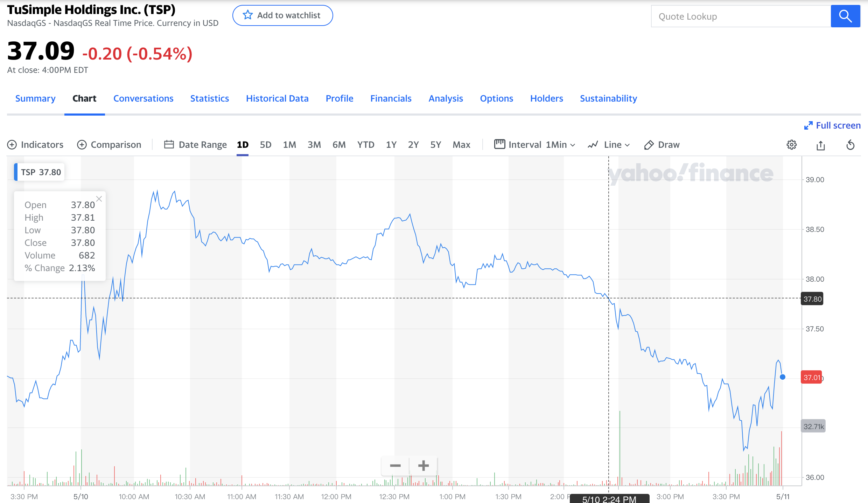The image size is (868, 503).
Task: Select the 5Y range
Action: click(x=436, y=145)
